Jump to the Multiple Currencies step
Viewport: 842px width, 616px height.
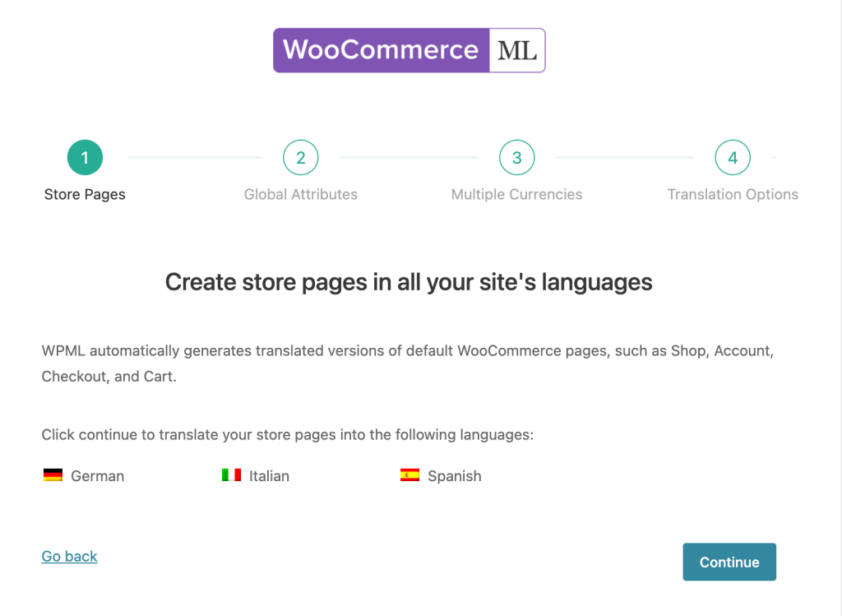[516, 194]
